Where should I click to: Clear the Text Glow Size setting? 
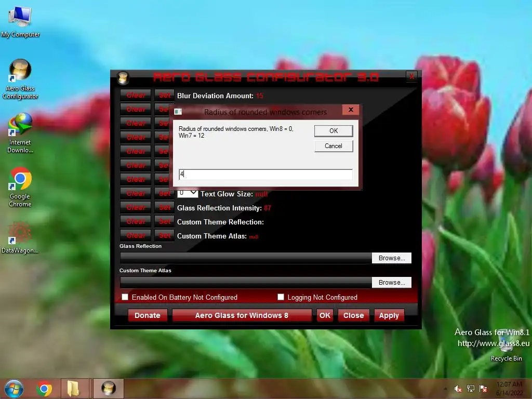click(x=136, y=193)
